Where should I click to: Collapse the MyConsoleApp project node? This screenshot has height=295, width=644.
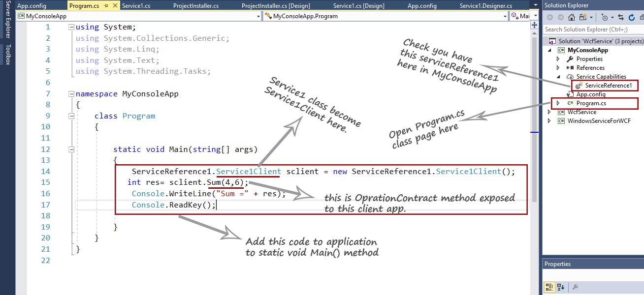549,50
